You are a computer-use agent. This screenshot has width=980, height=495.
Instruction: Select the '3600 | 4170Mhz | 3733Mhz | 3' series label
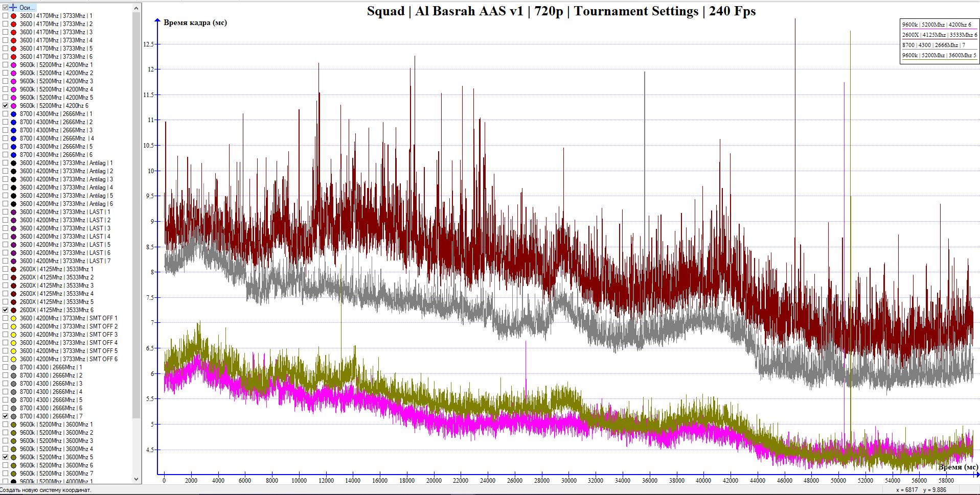tap(56, 32)
